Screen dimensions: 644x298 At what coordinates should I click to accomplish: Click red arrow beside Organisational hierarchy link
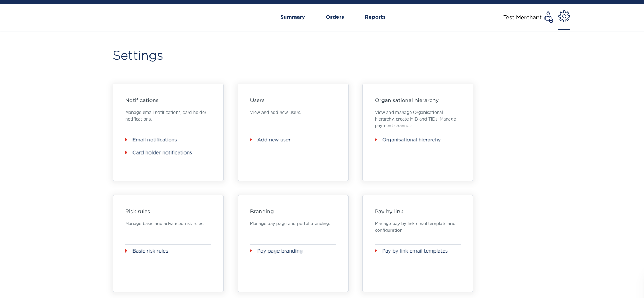click(376, 140)
